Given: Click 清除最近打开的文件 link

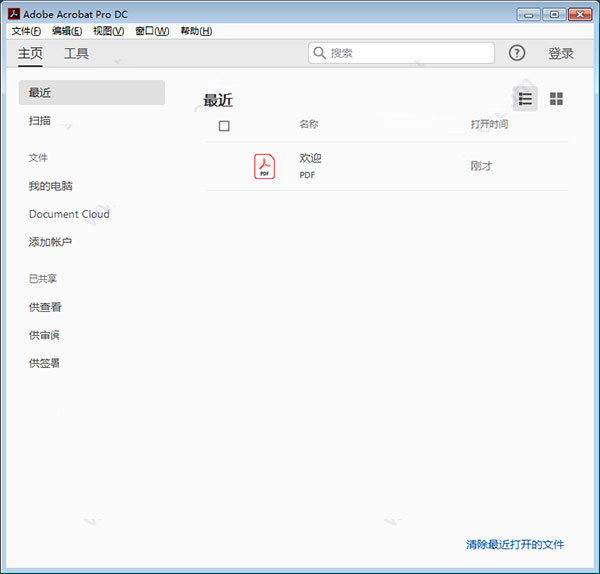Looking at the screenshot, I should [x=515, y=544].
